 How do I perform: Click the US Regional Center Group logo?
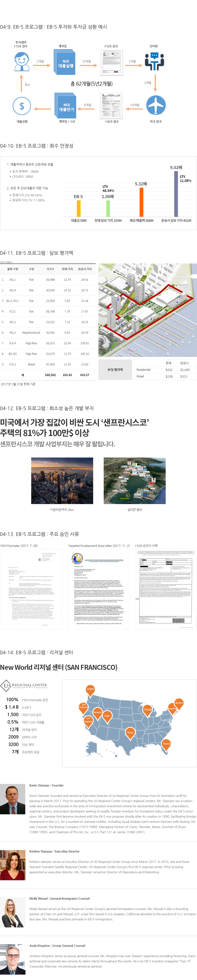[24, 686]
